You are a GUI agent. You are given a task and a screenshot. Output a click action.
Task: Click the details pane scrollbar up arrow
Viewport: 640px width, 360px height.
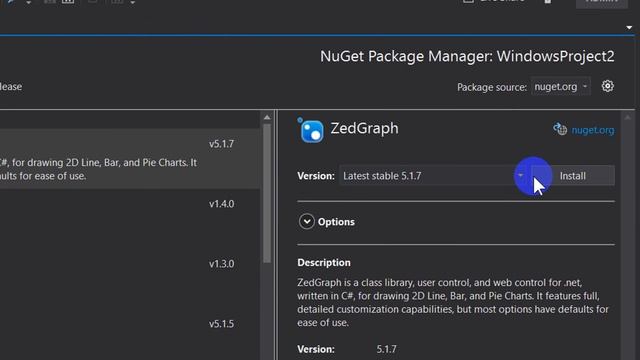628,118
